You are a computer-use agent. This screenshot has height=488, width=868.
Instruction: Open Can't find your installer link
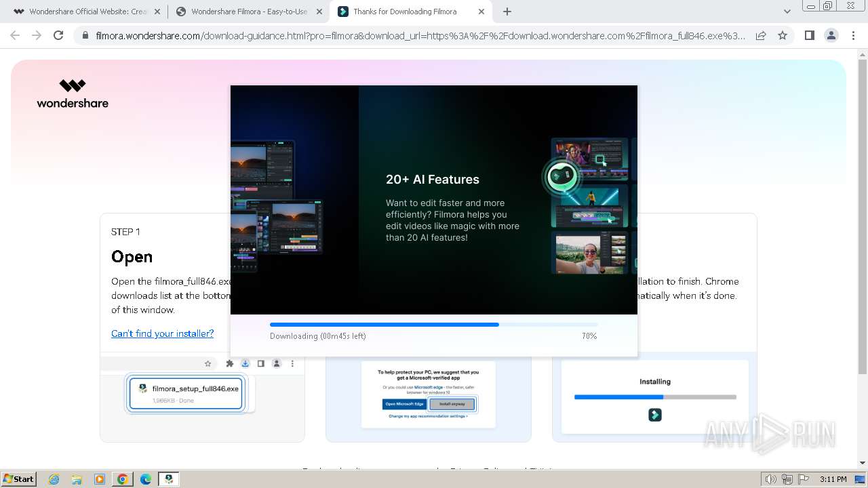click(162, 333)
